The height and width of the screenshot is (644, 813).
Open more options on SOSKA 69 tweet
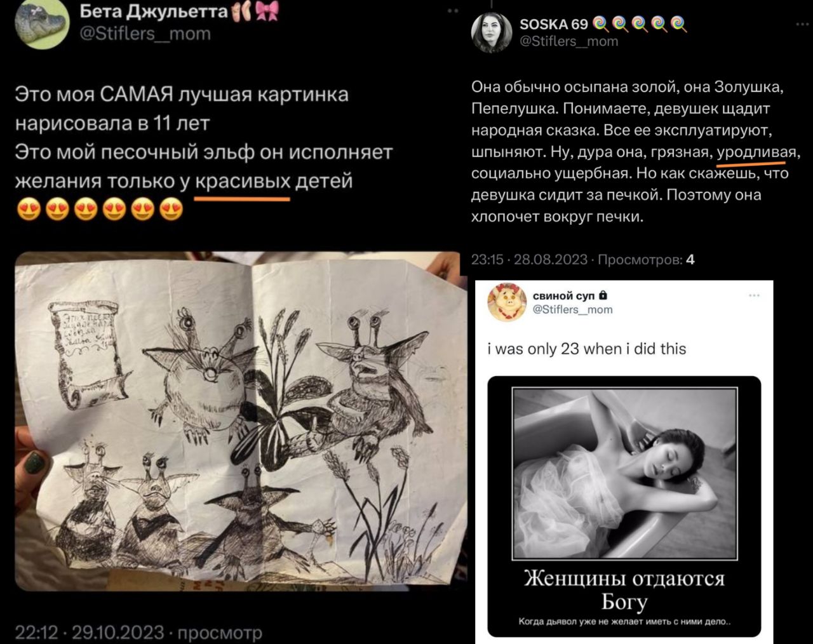tap(802, 25)
